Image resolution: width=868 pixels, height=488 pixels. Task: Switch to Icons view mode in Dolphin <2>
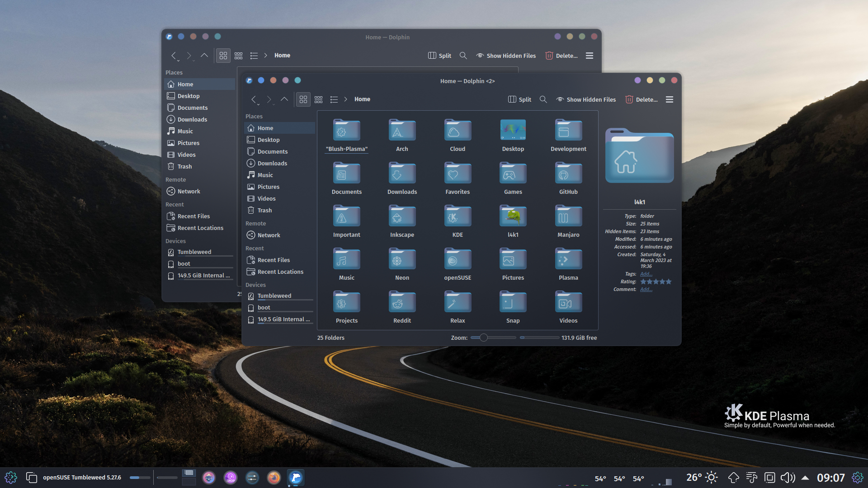click(x=303, y=99)
